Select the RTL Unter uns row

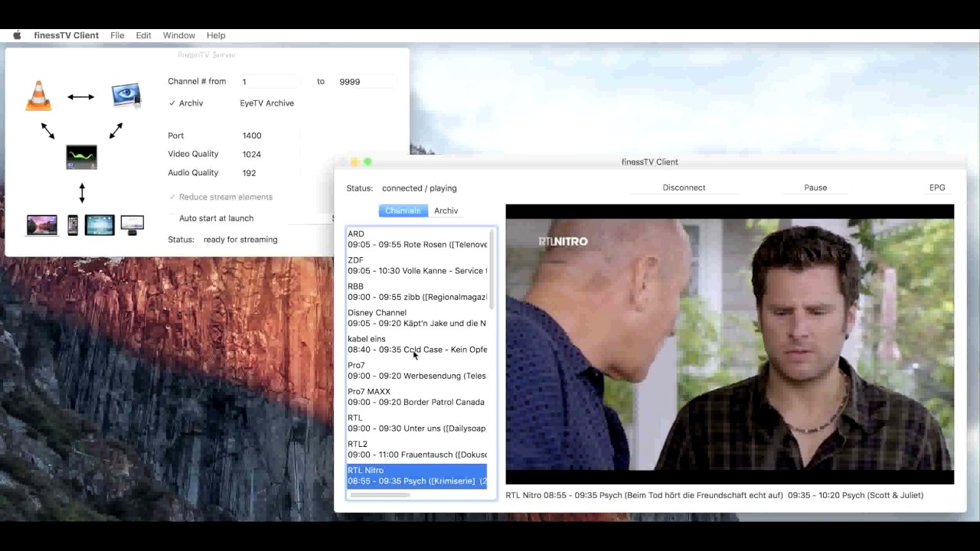tap(417, 423)
